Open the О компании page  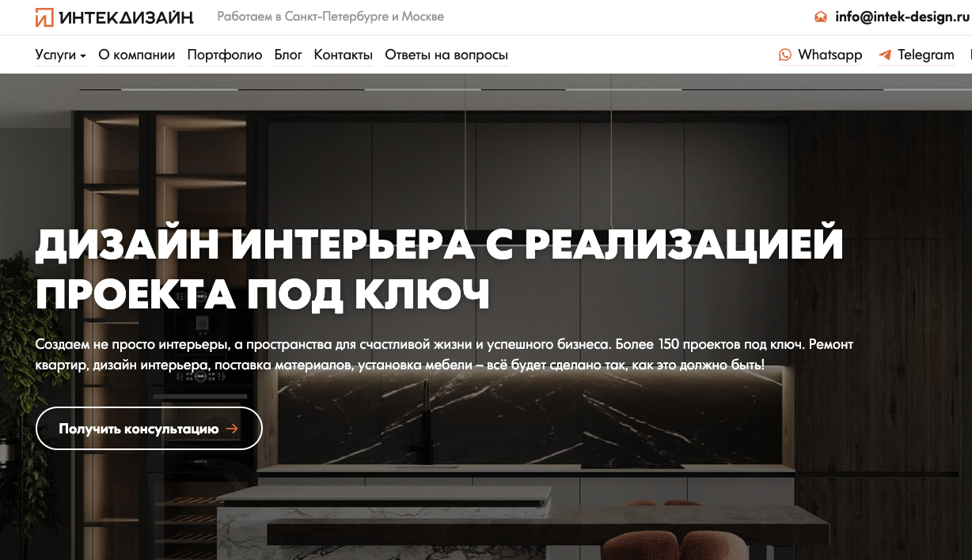(x=137, y=55)
